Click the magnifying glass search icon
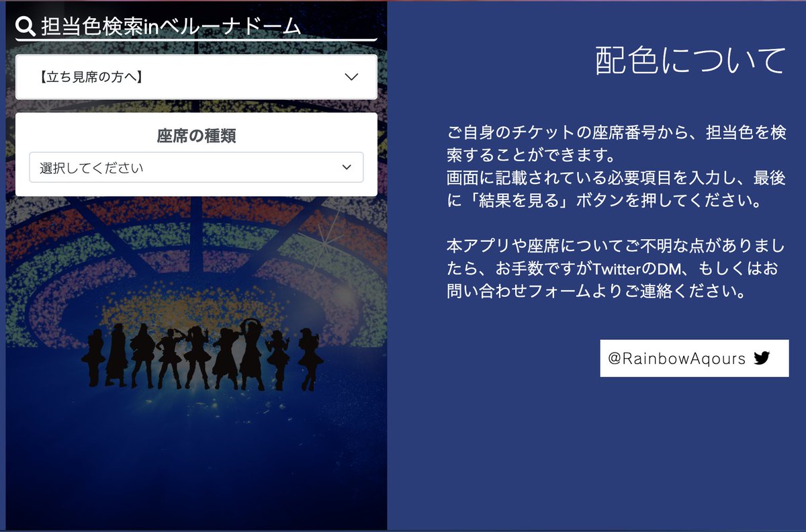Screen dimensions: 806x532 26,26
